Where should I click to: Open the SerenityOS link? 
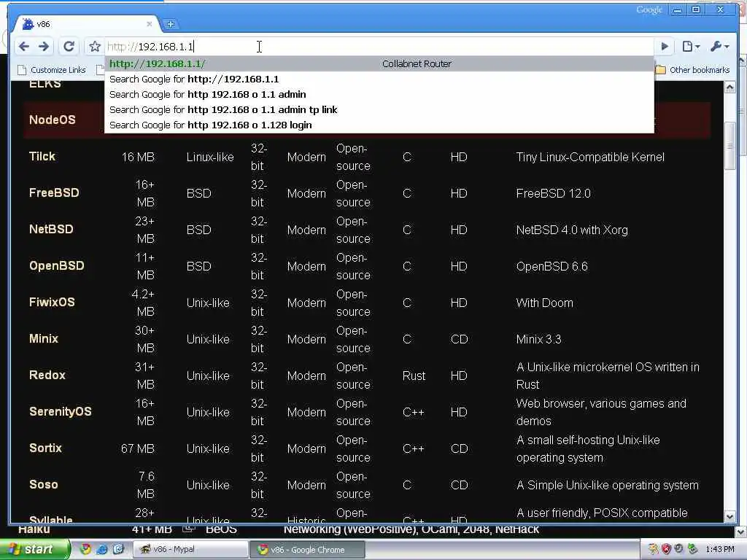pyautogui.click(x=61, y=411)
